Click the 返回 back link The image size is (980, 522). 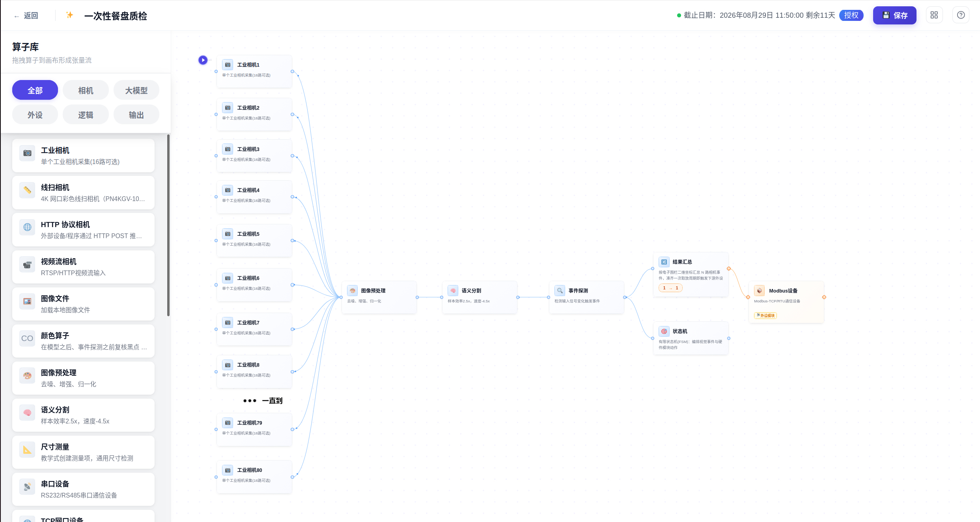(x=26, y=16)
